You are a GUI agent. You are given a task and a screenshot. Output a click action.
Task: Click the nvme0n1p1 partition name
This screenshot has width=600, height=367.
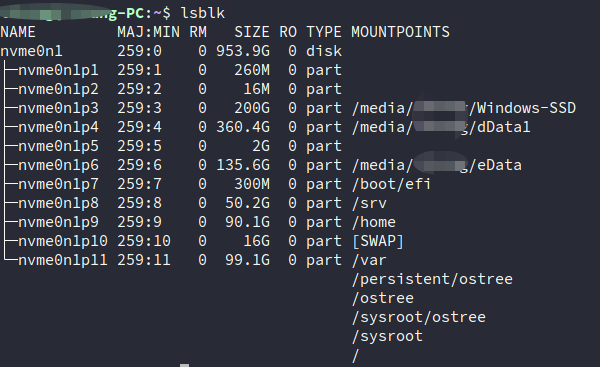click(59, 70)
